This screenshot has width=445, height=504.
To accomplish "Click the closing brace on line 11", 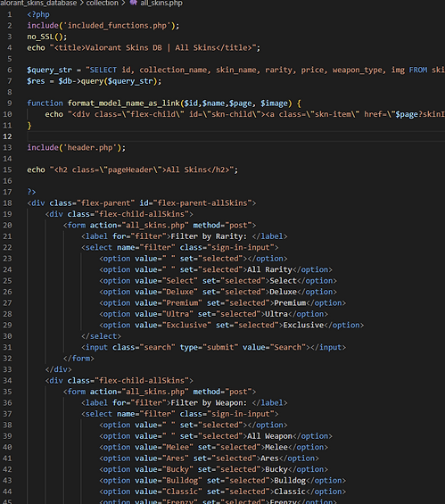I will click(29, 126).
